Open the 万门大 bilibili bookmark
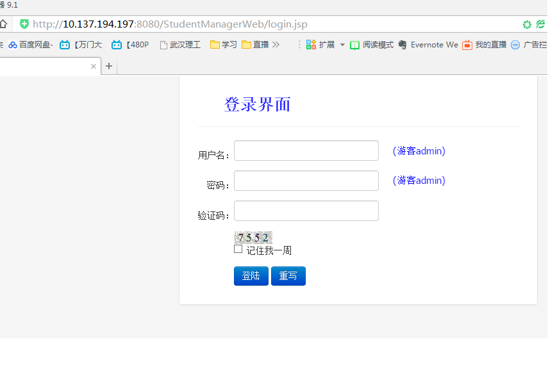 pyautogui.click(x=81, y=45)
